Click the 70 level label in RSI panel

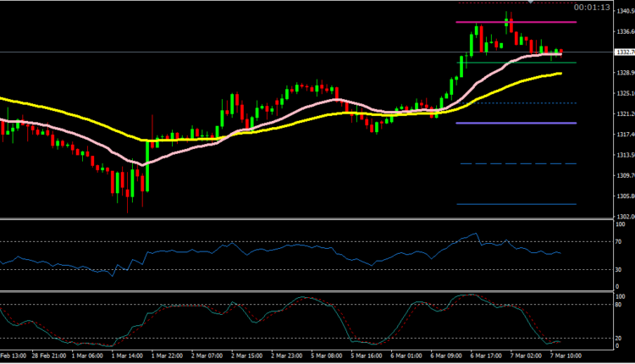point(618,241)
